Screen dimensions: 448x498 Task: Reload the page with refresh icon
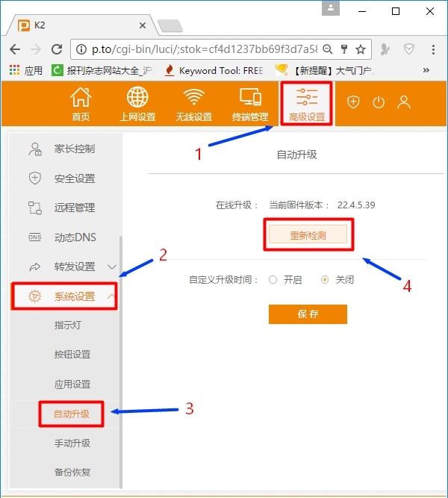coord(57,49)
